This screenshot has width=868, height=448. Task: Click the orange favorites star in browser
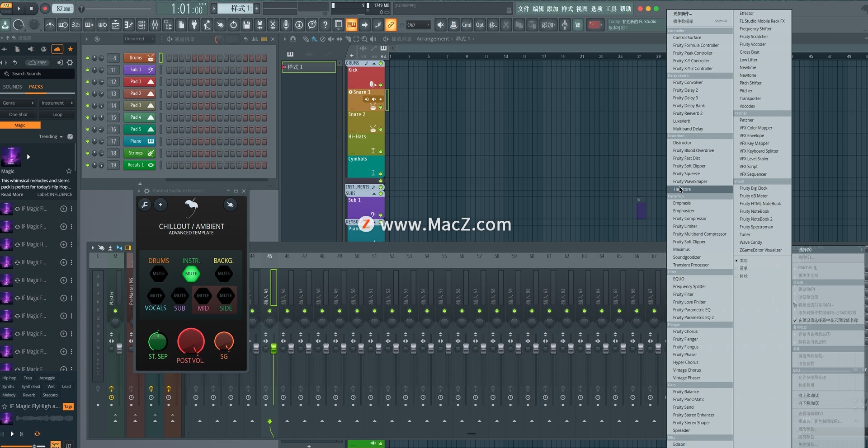(70, 49)
